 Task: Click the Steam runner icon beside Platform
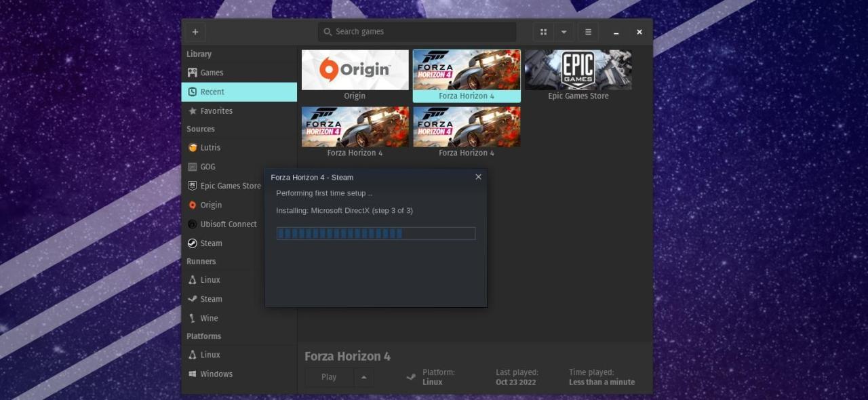(410, 377)
